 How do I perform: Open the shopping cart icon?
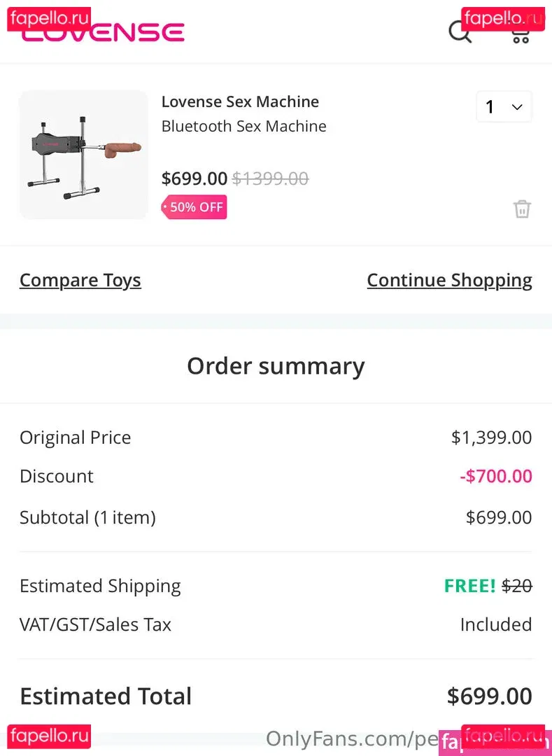[520, 33]
